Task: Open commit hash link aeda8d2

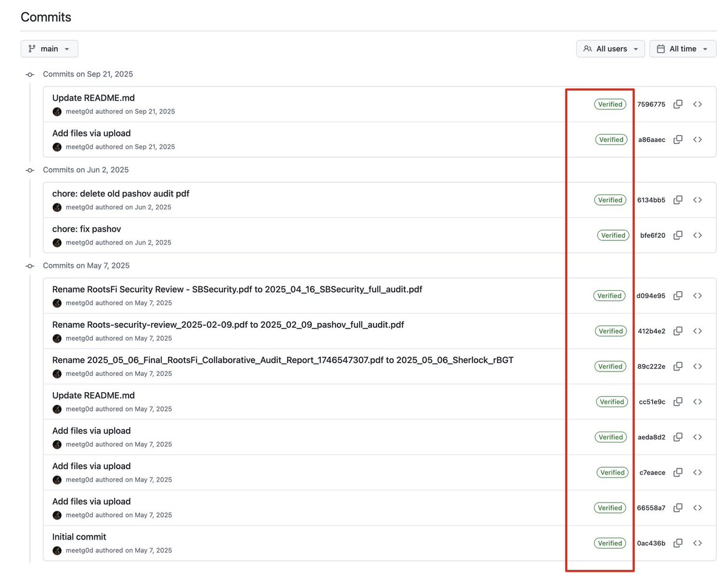Action: [x=652, y=437]
